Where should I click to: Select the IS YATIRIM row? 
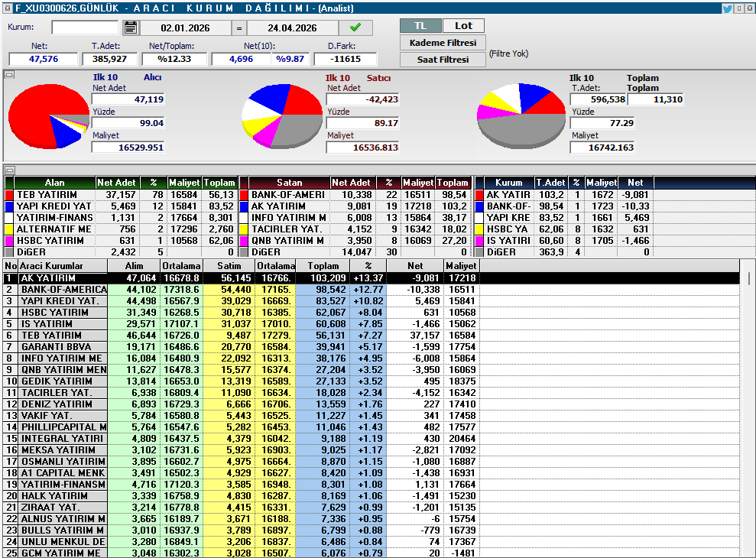tap(372, 324)
